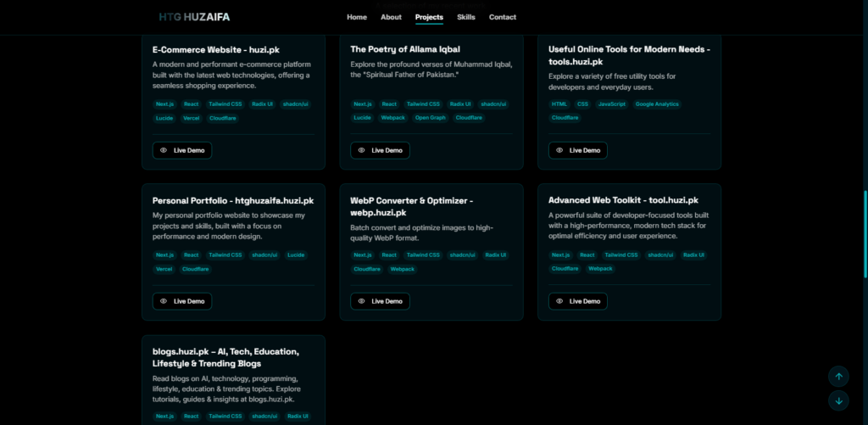Click Cloudflare tag in Advanced Web Toolkit card
The height and width of the screenshot is (425, 868).
(565, 269)
